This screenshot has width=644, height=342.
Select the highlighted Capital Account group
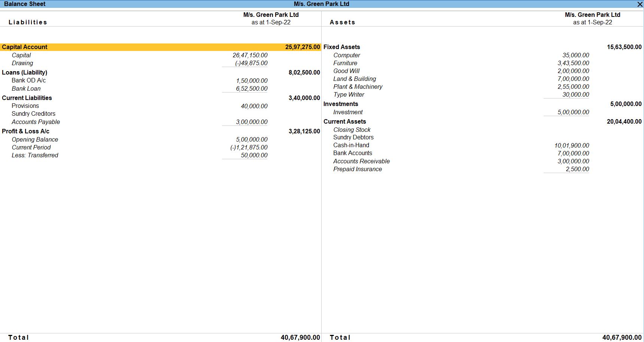click(25, 47)
